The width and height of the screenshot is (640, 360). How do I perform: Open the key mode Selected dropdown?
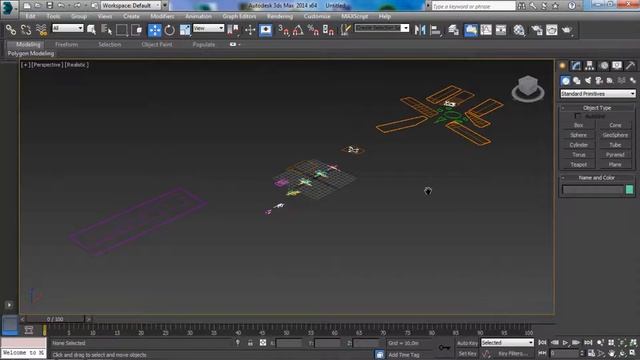507,342
